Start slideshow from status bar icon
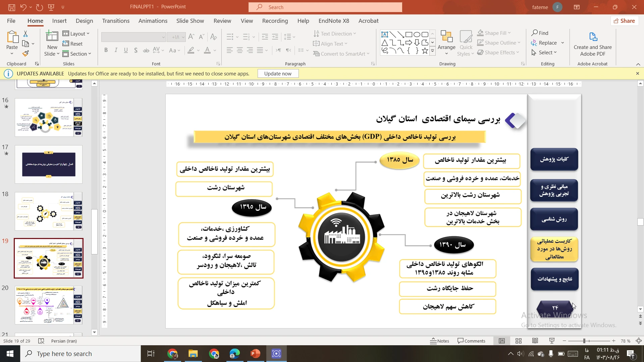This screenshot has width=644, height=362. click(552, 341)
